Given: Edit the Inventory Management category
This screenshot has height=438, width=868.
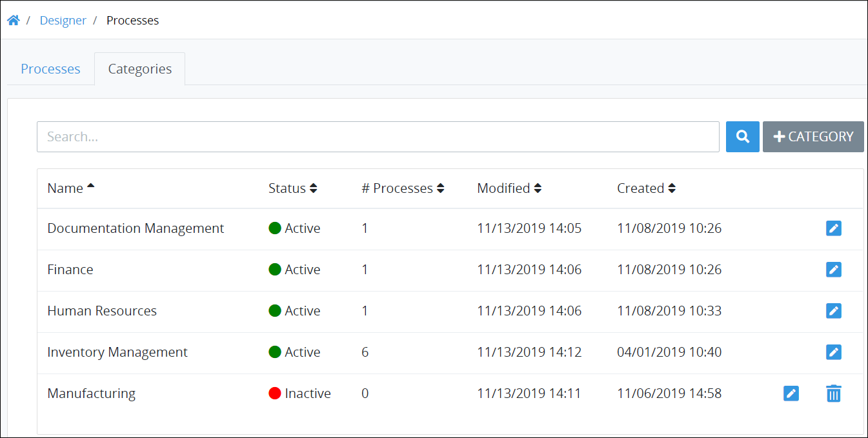Looking at the screenshot, I should click(x=834, y=352).
